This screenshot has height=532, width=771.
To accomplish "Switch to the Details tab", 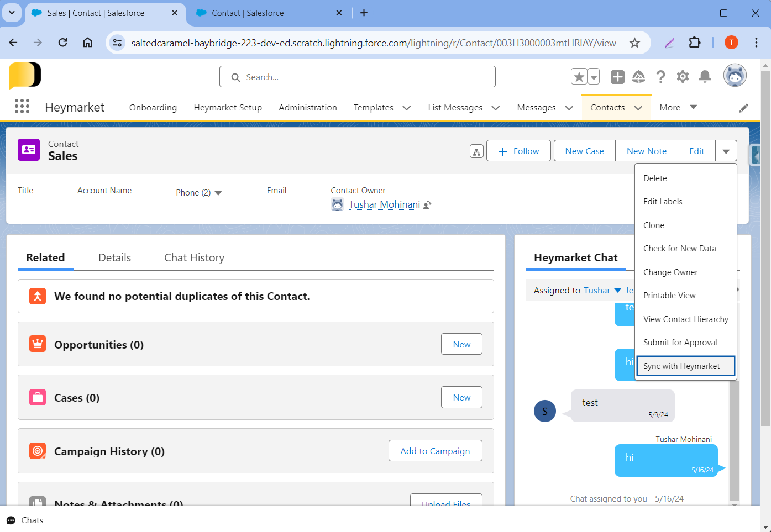I will (114, 257).
